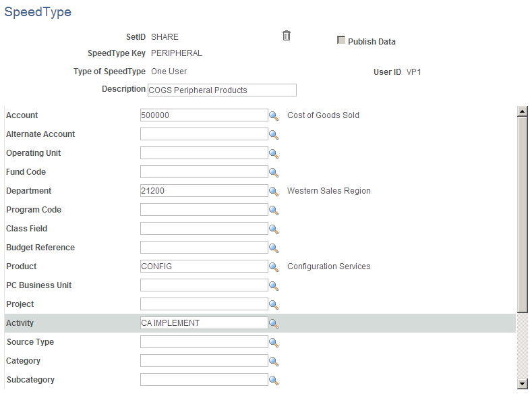Image resolution: width=532 pixels, height=394 pixels.
Task: Focus the Class Field input box
Action: click(x=204, y=229)
